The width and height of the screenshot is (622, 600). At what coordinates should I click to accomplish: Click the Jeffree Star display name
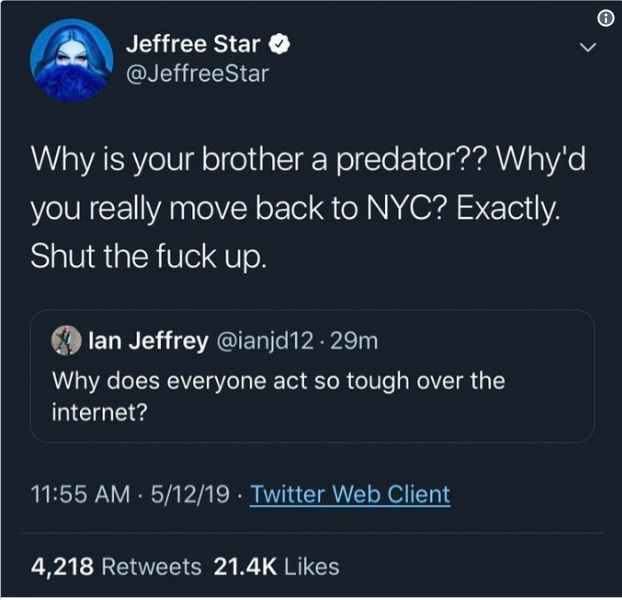coord(194,44)
